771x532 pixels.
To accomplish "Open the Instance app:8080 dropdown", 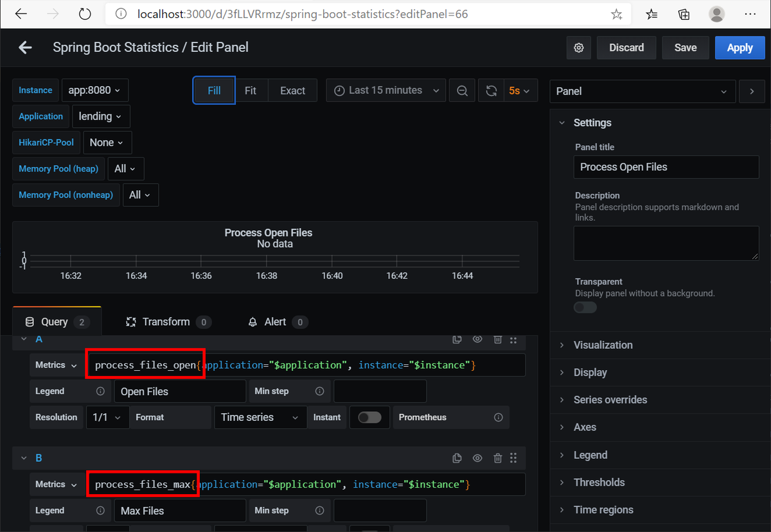I will pyautogui.click(x=94, y=91).
